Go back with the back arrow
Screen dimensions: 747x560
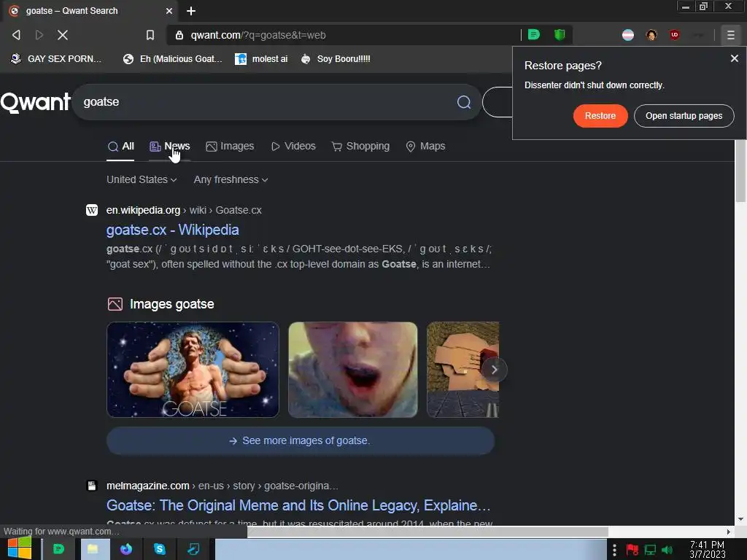pos(16,35)
